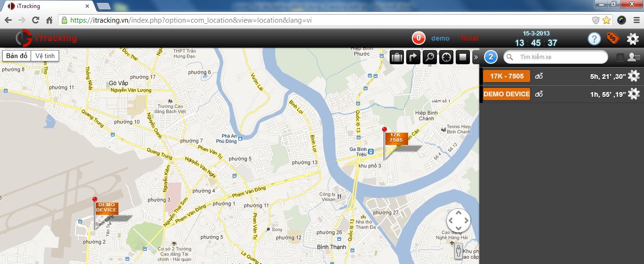
Task: Reload the page with refresh icon
Action: tap(35, 20)
